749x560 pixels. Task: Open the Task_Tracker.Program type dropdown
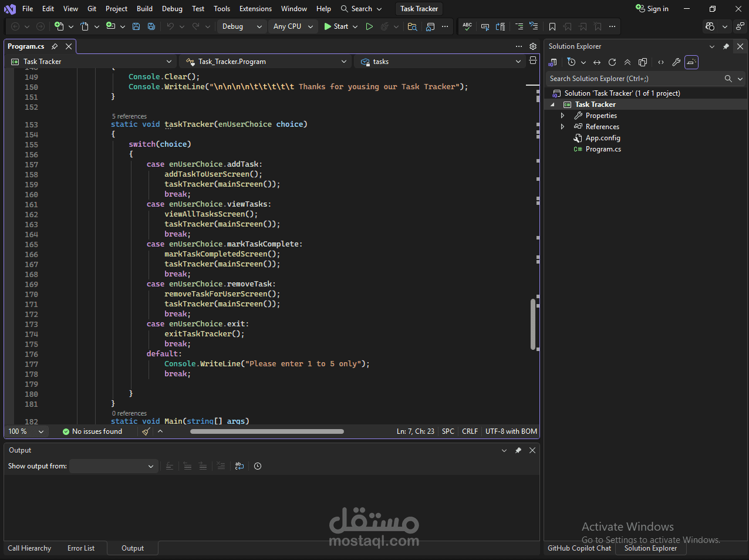point(265,62)
